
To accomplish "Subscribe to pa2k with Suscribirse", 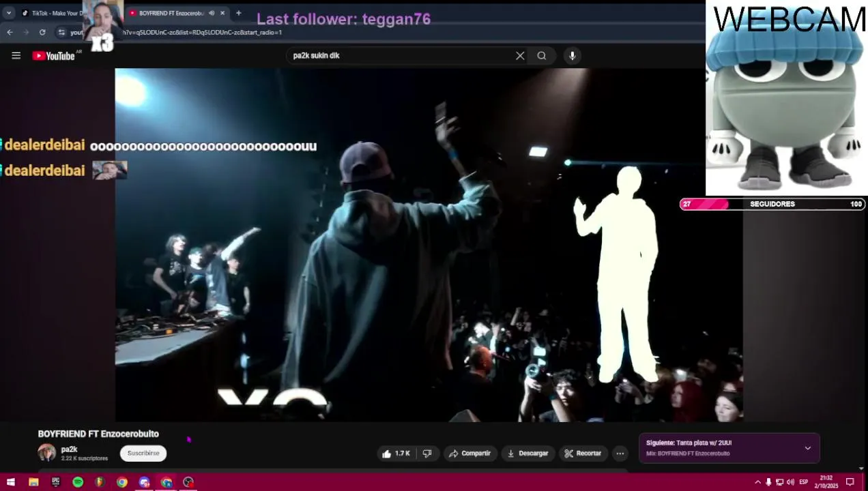I will coord(143,453).
